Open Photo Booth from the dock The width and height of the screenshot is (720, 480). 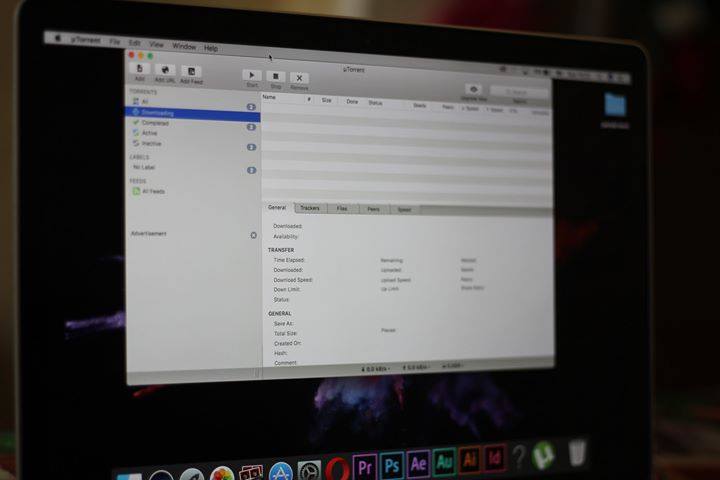251,473
